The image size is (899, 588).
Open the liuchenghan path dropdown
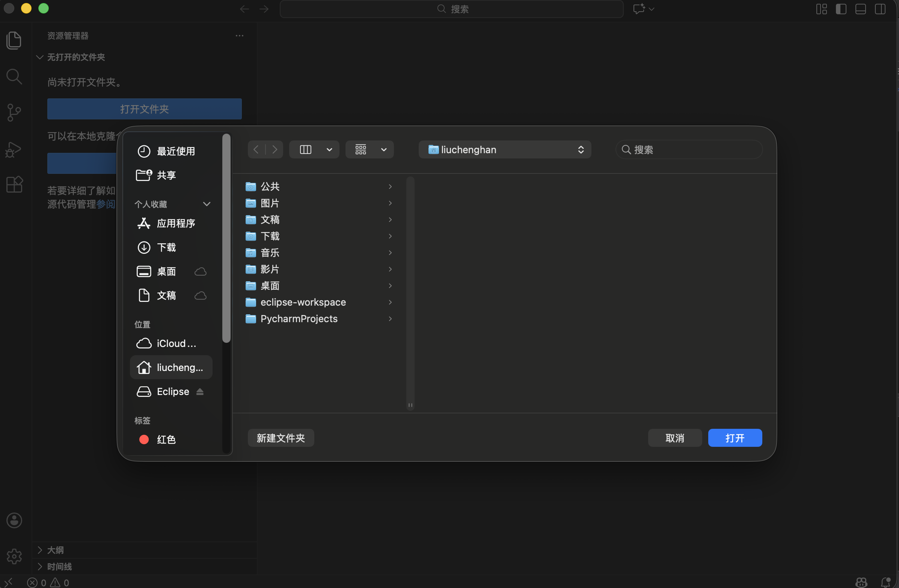point(505,149)
